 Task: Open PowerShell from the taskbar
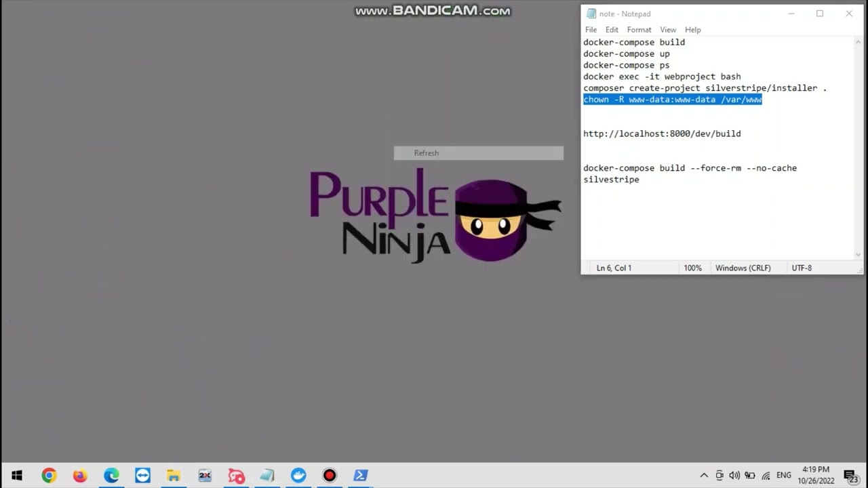(x=361, y=476)
